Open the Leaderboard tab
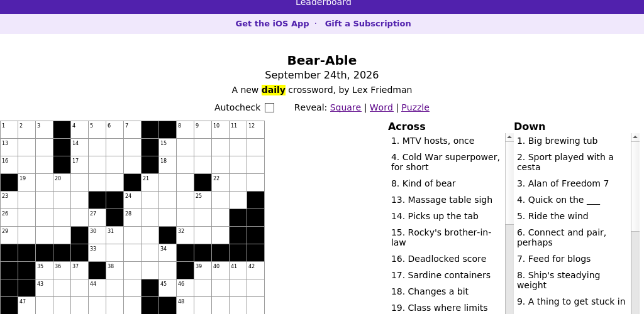 tap(323, 3)
